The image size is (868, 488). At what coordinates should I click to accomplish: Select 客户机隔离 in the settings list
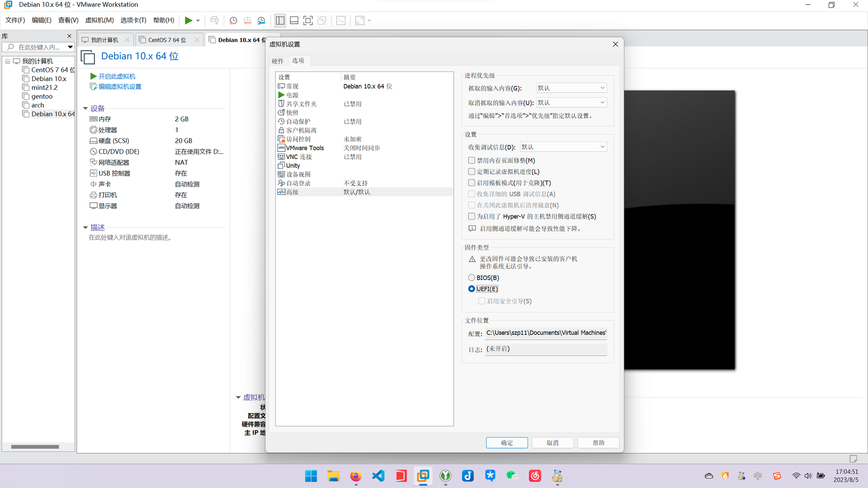click(x=364, y=130)
